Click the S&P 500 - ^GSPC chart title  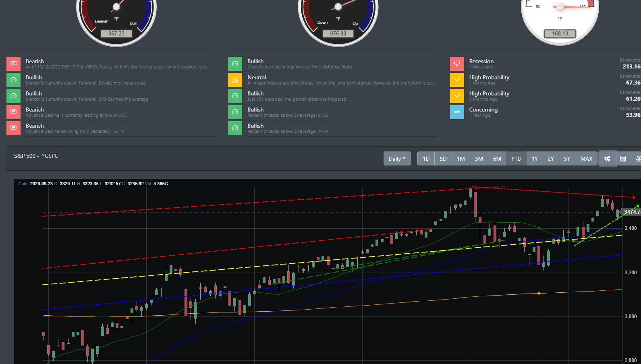coord(36,156)
